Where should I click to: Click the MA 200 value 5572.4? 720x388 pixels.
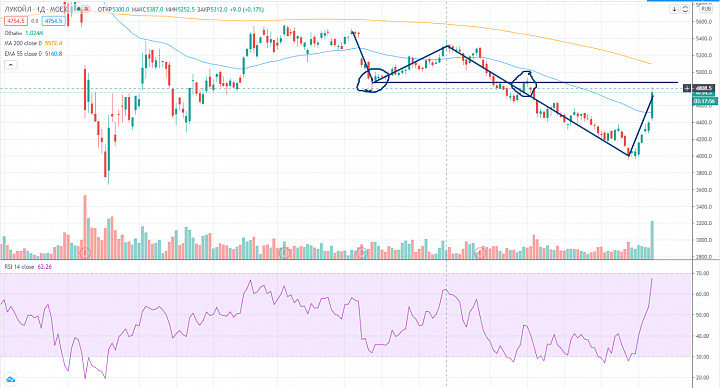(x=53, y=43)
